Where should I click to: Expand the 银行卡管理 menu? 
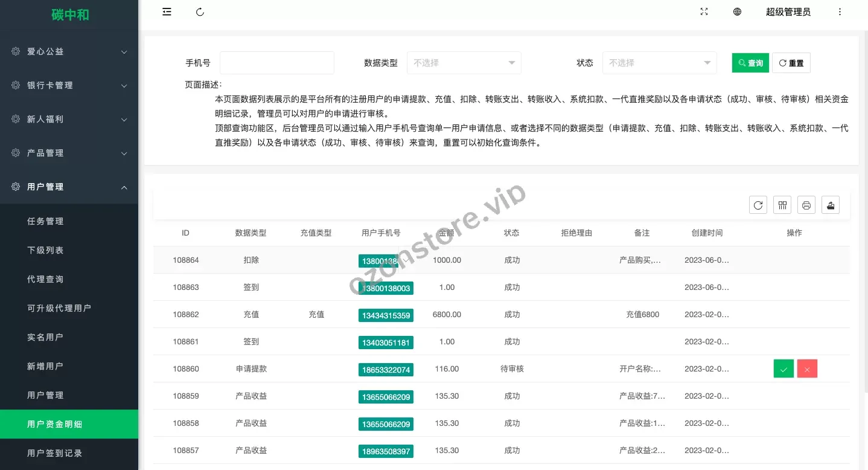point(69,85)
